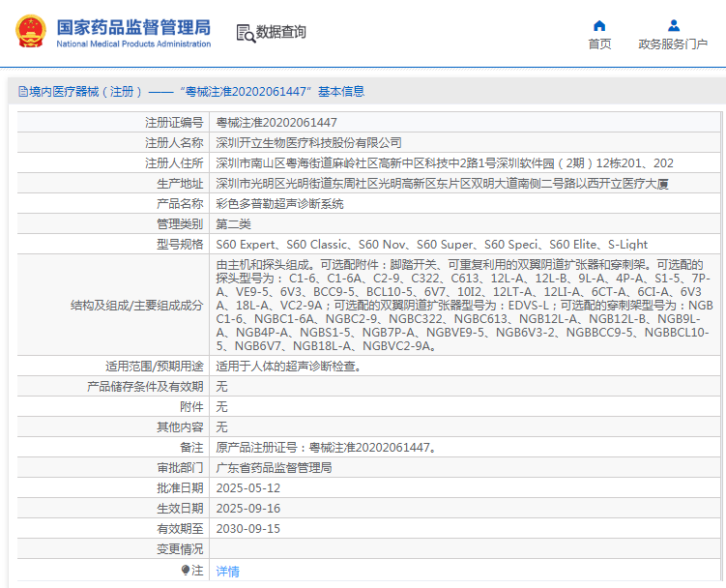Click the expiry date 2030-09-15

(x=247, y=529)
